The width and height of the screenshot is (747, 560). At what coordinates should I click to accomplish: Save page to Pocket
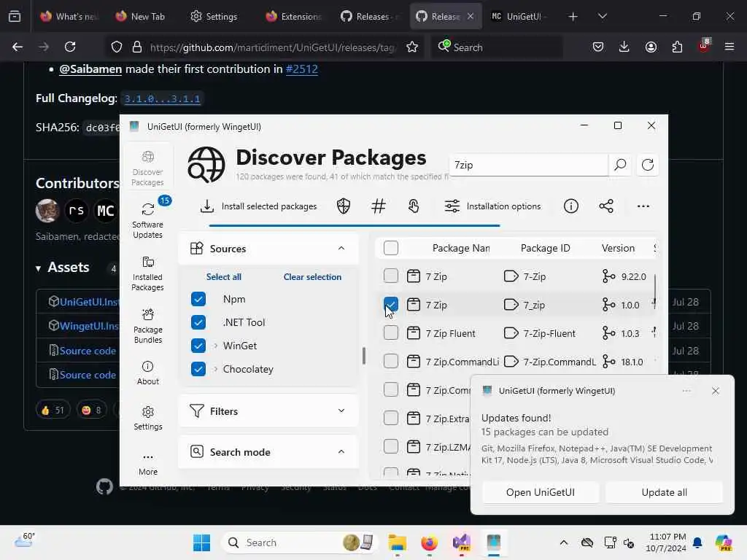click(x=598, y=47)
